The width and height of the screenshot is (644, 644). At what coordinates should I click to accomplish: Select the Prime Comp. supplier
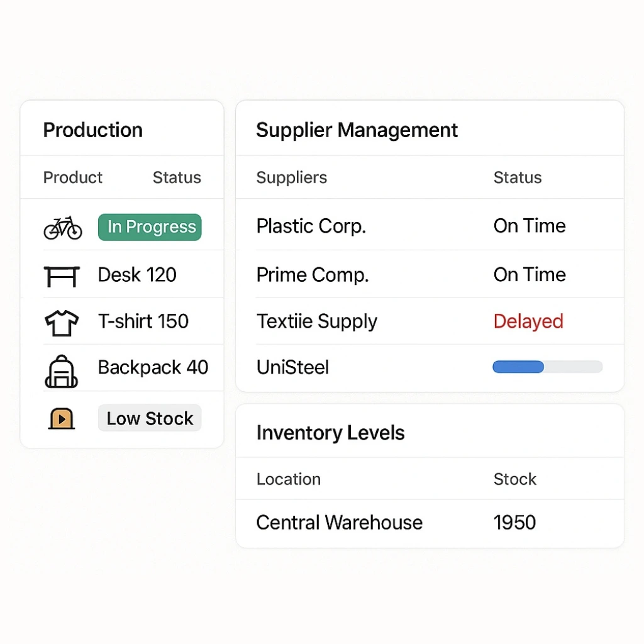point(313,275)
